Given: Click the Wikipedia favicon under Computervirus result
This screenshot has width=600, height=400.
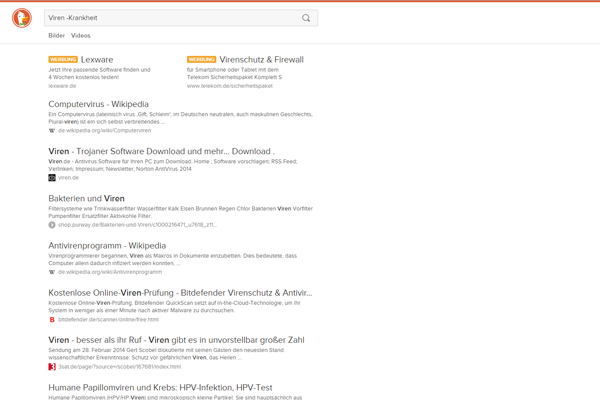Looking at the screenshot, I should click(x=52, y=130).
